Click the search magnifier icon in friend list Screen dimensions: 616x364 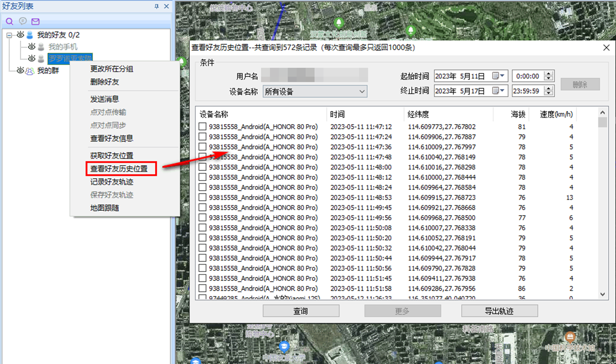click(9, 22)
